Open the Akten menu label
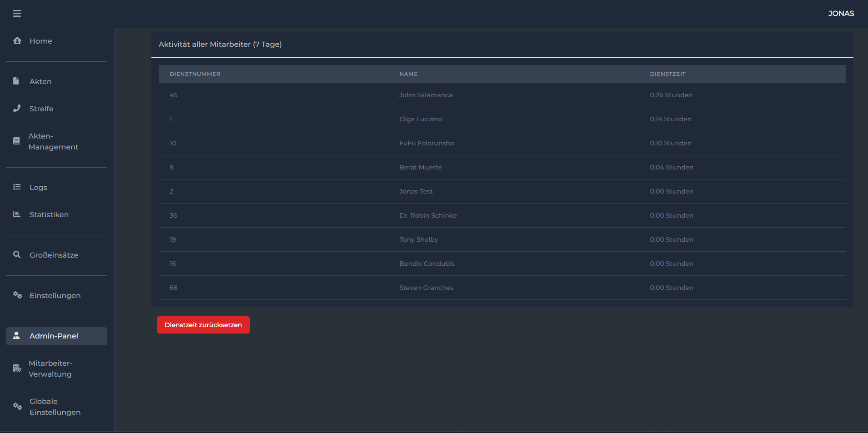 click(40, 81)
